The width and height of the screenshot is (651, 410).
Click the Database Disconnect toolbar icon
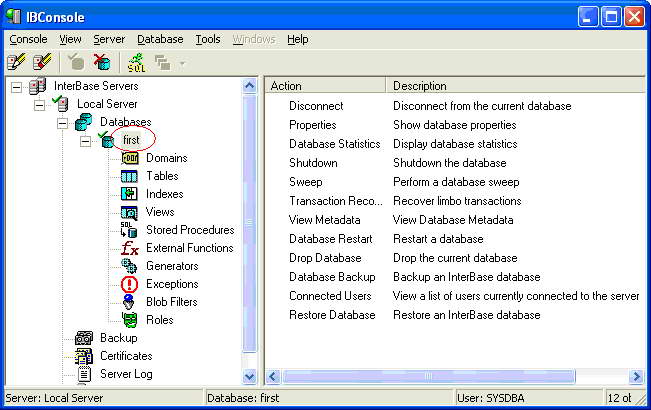(102, 62)
